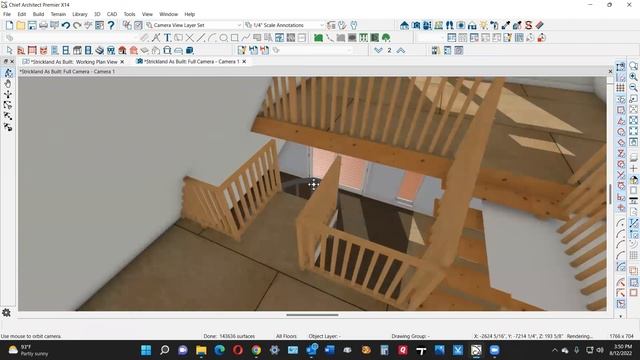Click All Floors in status bar
The height and width of the screenshot is (360, 640).
(x=286, y=336)
